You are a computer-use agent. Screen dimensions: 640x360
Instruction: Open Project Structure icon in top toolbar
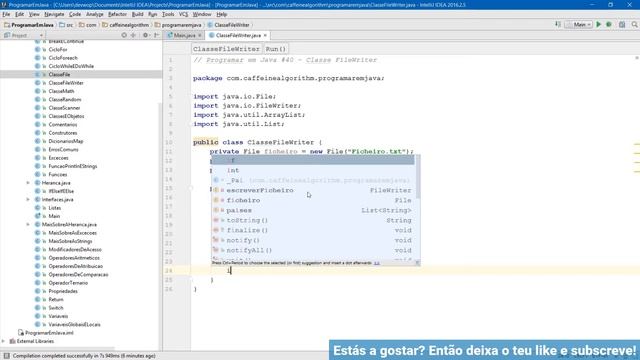tap(622, 24)
